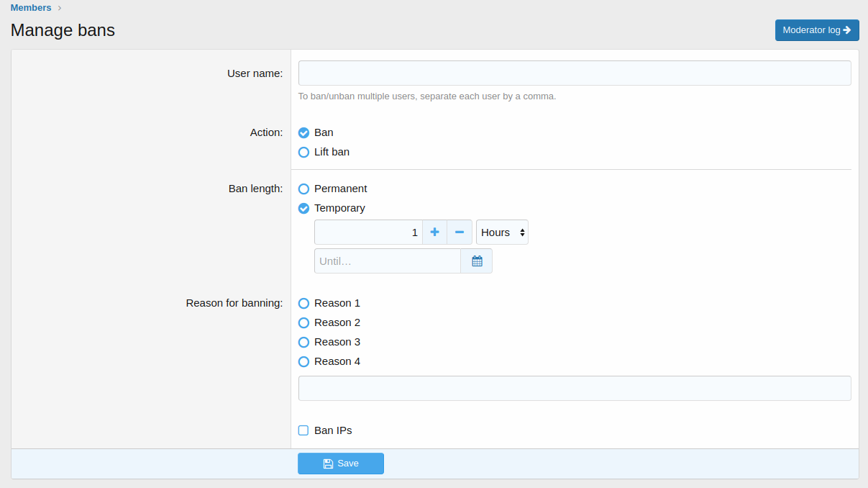This screenshot has width=868, height=488.
Task: Choose Reason 3 for banning
Action: pos(304,342)
